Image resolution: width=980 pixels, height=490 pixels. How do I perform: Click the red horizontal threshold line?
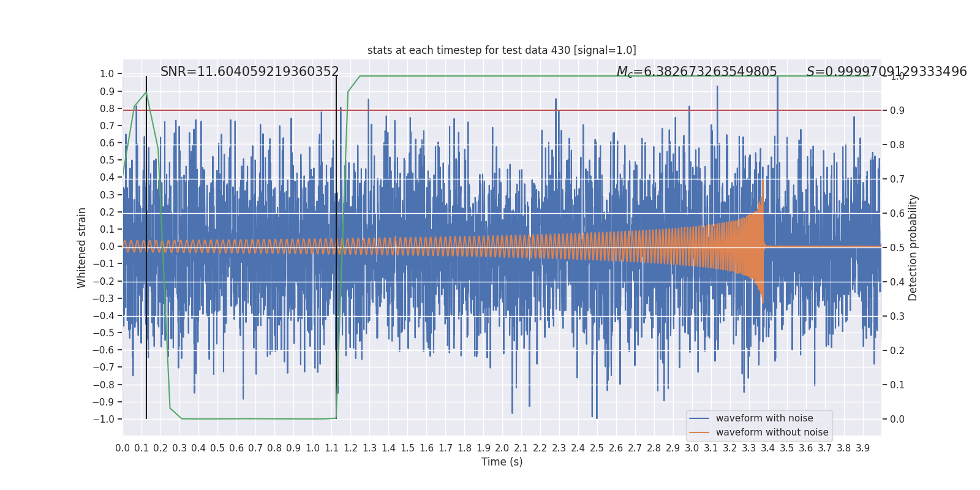tap(502, 110)
